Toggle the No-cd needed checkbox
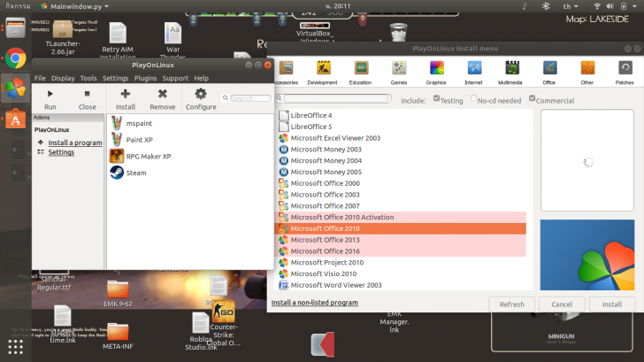This screenshot has width=644, height=362. 473,98
